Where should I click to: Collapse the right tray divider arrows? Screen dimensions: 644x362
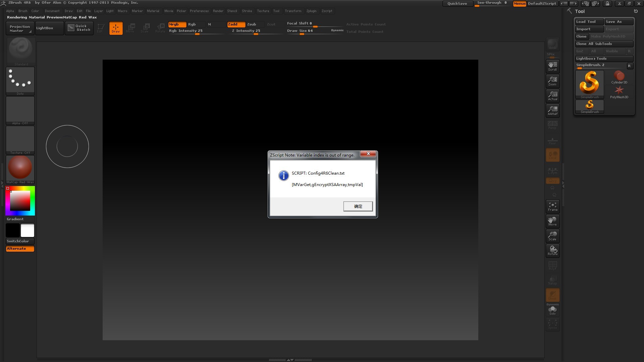(563, 184)
